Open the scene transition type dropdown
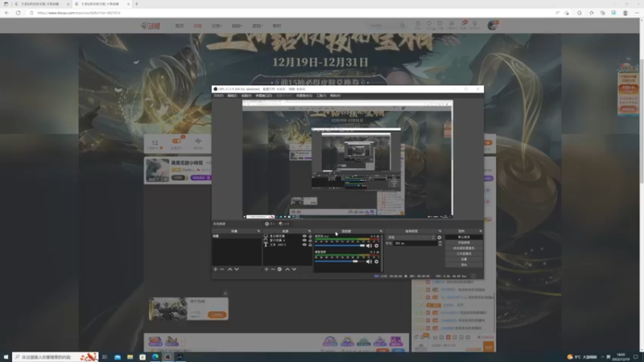The image size is (644, 362). click(x=411, y=237)
